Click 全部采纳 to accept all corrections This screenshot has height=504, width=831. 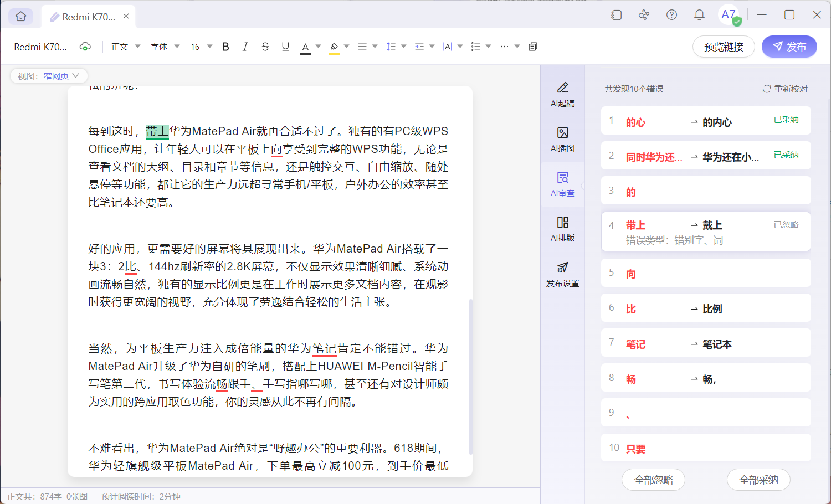pos(758,480)
